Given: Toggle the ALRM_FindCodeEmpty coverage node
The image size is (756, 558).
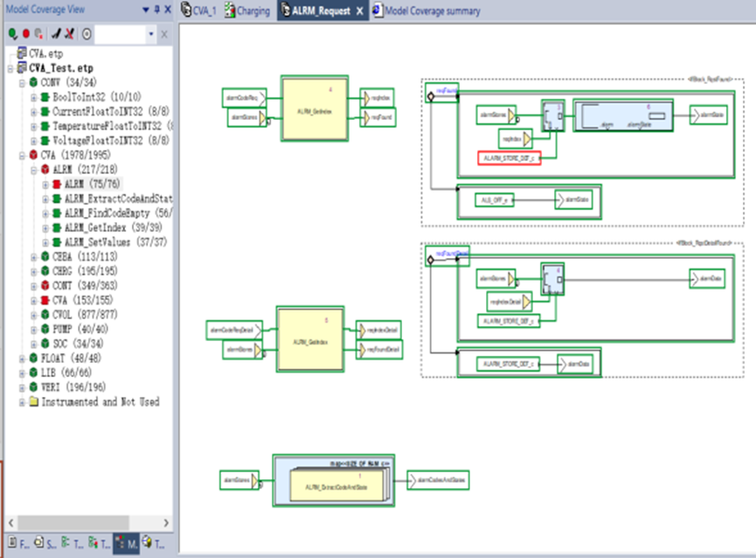Looking at the screenshot, I should tap(45, 213).
